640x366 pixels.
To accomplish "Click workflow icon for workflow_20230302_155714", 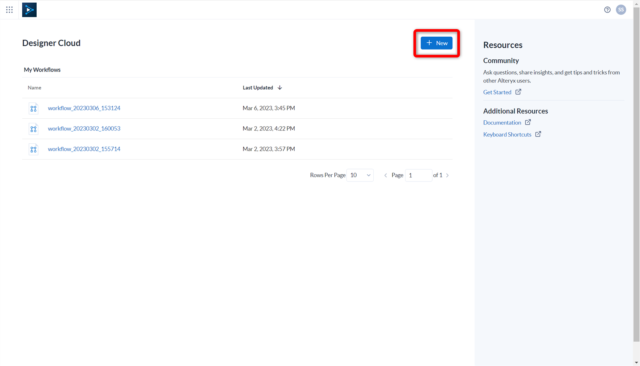I will [33, 149].
